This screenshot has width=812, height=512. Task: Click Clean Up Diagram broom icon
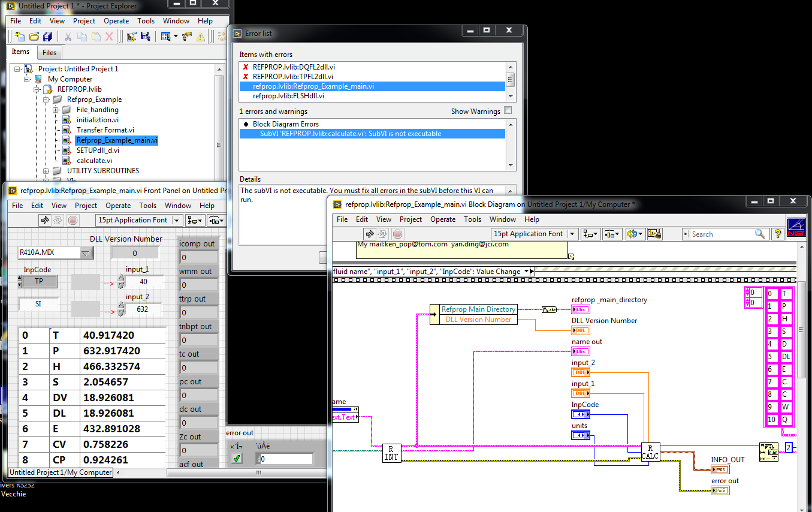click(654, 234)
